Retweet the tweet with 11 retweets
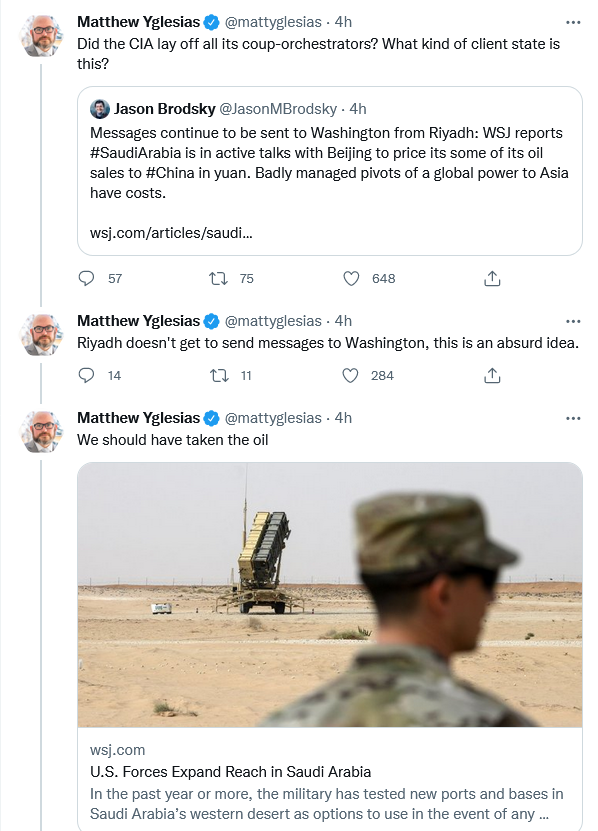This screenshot has width=598, height=831. click(218, 375)
